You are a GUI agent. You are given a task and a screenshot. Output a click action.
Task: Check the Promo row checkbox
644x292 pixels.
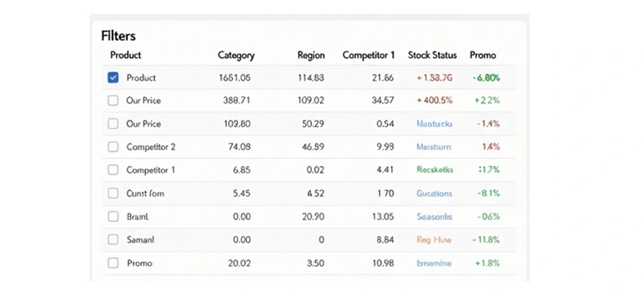113,263
